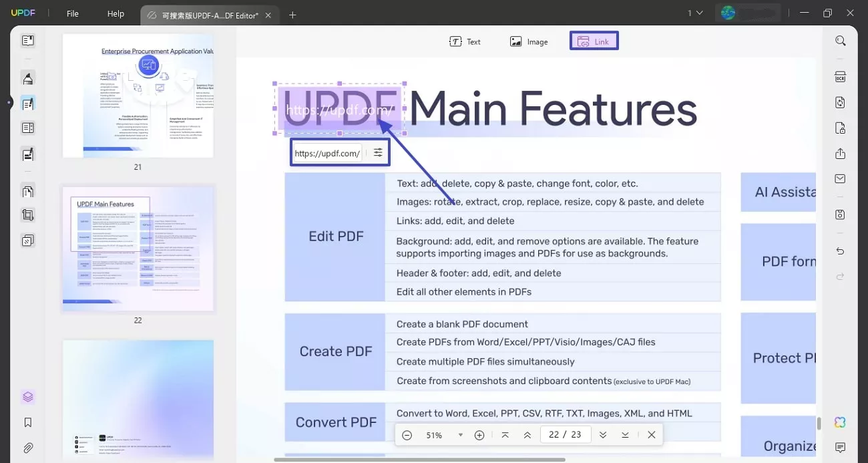Select page 21 thumbnail
The width and height of the screenshot is (868, 463).
coord(138,96)
